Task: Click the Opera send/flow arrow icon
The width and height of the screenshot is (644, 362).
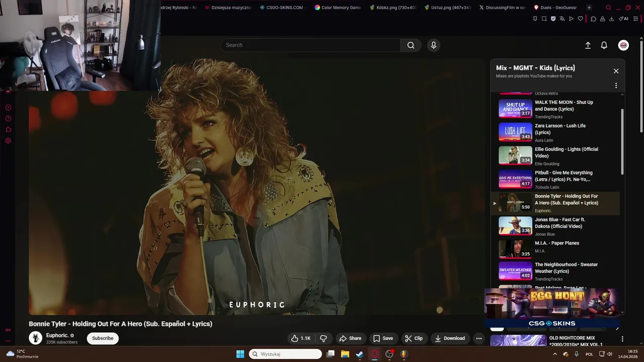Action: tap(571, 19)
